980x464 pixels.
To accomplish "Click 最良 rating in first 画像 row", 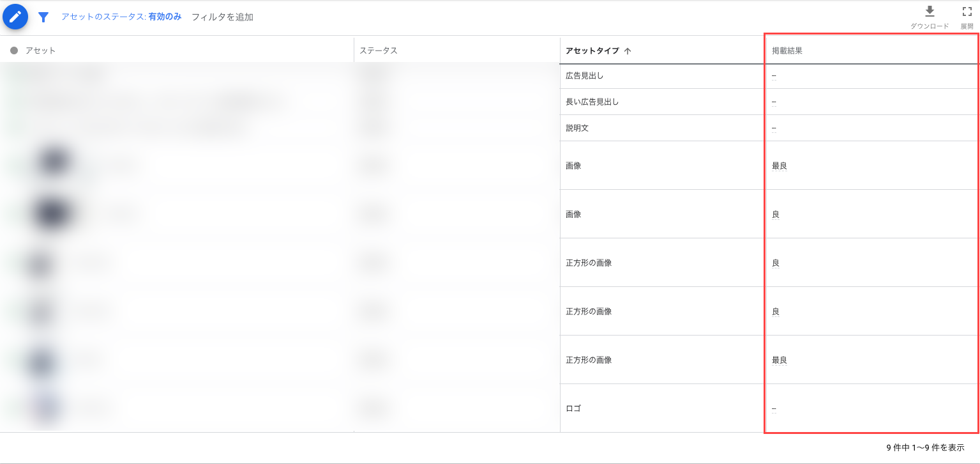I will pyautogui.click(x=779, y=166).
